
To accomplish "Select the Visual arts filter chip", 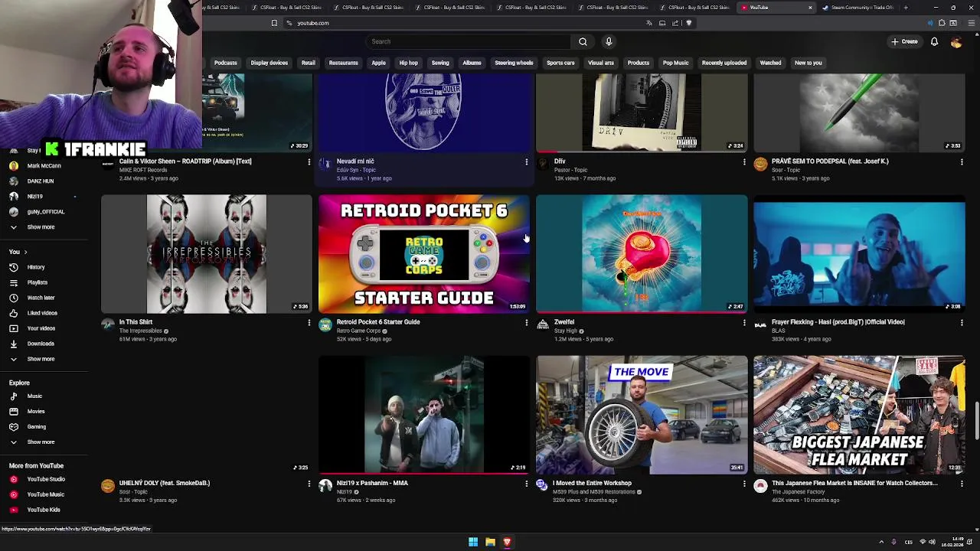I will tap(601, 63).
